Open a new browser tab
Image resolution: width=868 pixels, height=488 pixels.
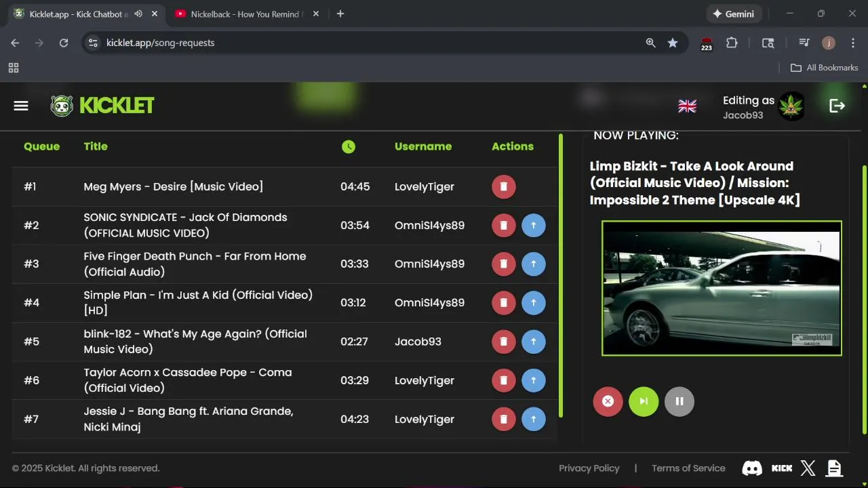[x=340, y=14]
